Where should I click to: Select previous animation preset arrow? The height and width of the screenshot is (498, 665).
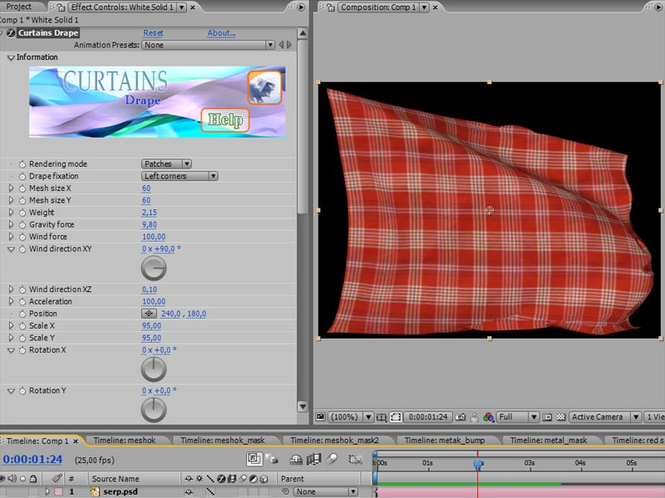[x=281, y=45]
